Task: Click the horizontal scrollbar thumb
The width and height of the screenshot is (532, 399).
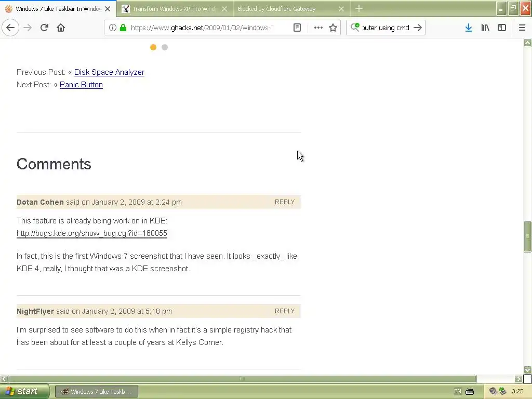Action: tap(243, 379)
